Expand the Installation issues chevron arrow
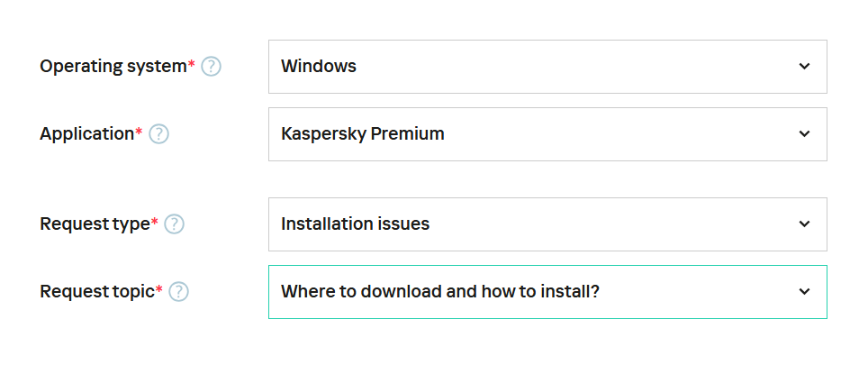 [804, 224]
